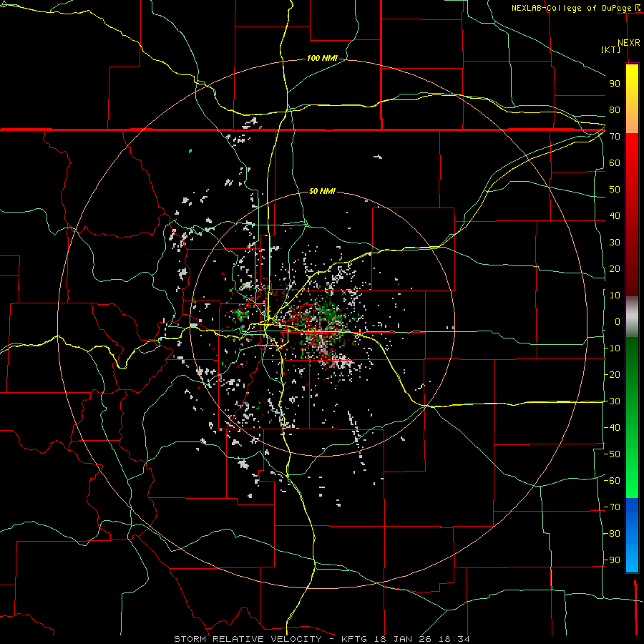Click the -60 label beside the green scale
This screenshot has height=644, width=644.
pyautogui.click(x=612, y=481)
